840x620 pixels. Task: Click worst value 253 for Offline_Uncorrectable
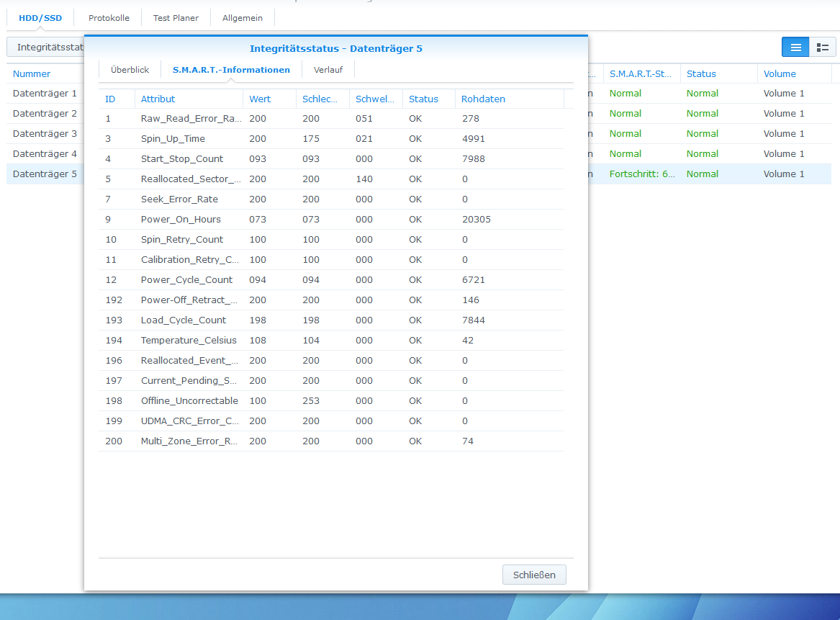point(311,401)
